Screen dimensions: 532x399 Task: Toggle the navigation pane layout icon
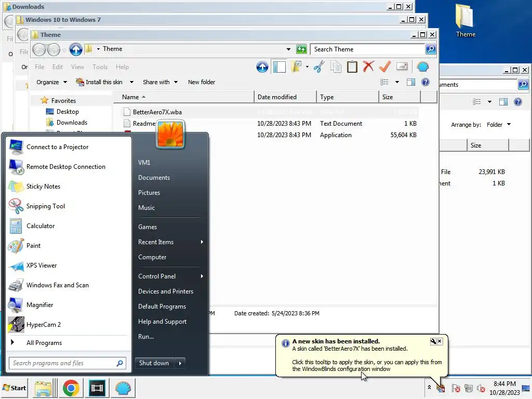279,67
